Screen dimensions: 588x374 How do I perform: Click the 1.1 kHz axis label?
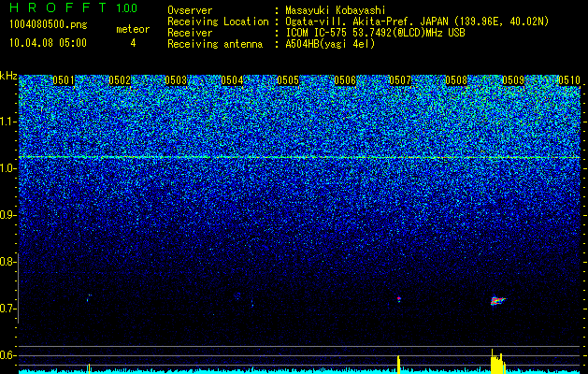[7, 122]
